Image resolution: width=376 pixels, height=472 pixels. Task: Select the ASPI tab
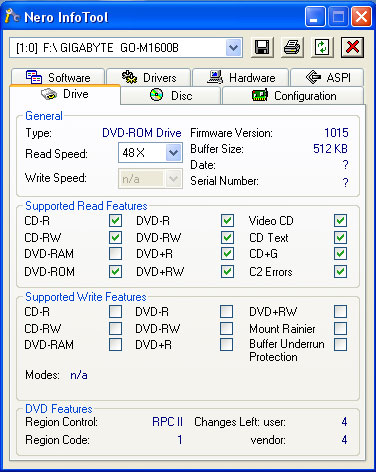pos(327,77)
